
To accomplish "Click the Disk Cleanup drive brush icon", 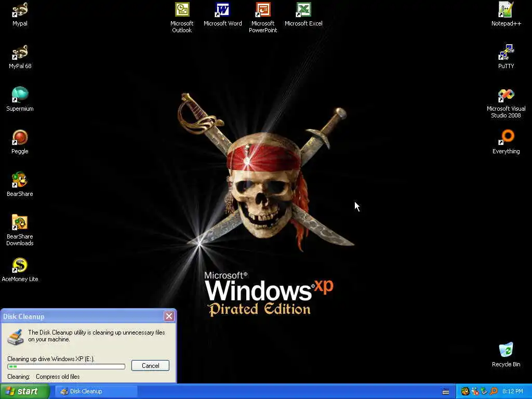I will [x=16, y=337].
